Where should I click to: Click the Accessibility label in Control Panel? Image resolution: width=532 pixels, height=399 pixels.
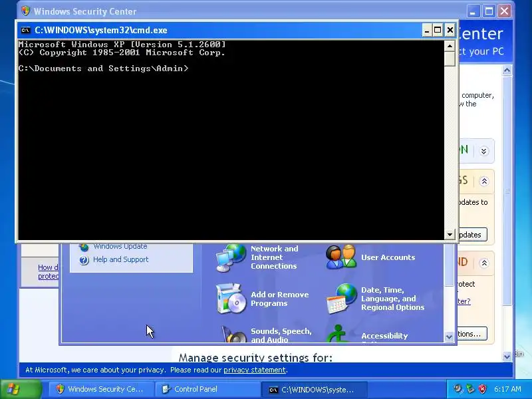click(x=384, y=336)
